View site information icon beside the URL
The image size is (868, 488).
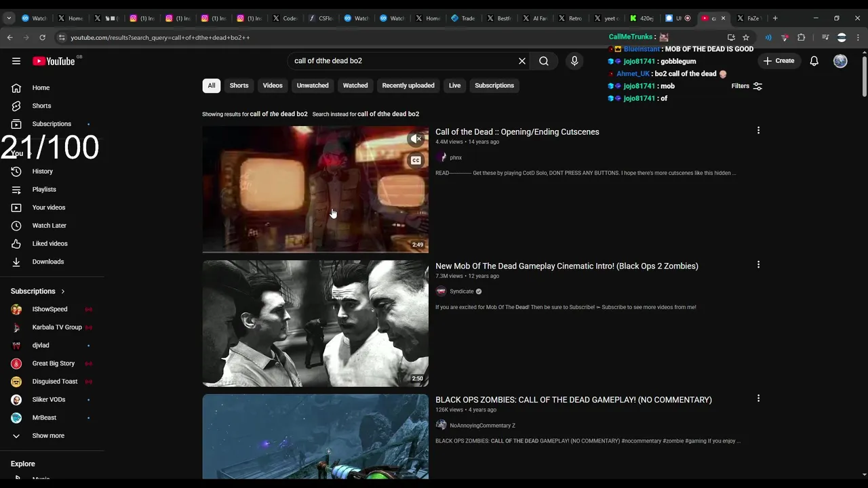(62, 37)
